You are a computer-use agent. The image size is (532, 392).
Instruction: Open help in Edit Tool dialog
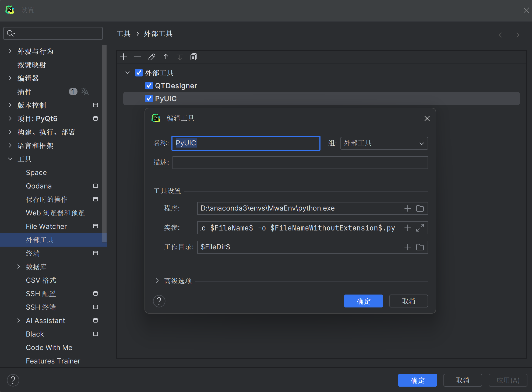[x=159, y=301]
